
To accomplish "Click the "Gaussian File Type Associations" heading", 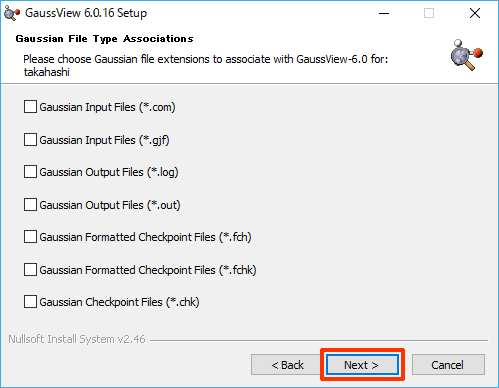I will (104, 39).
